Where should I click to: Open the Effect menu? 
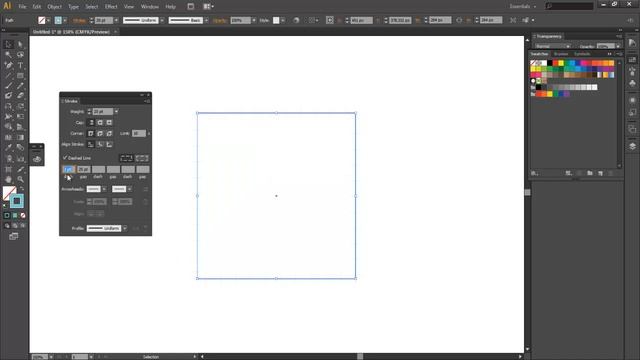tap(111, 7)
